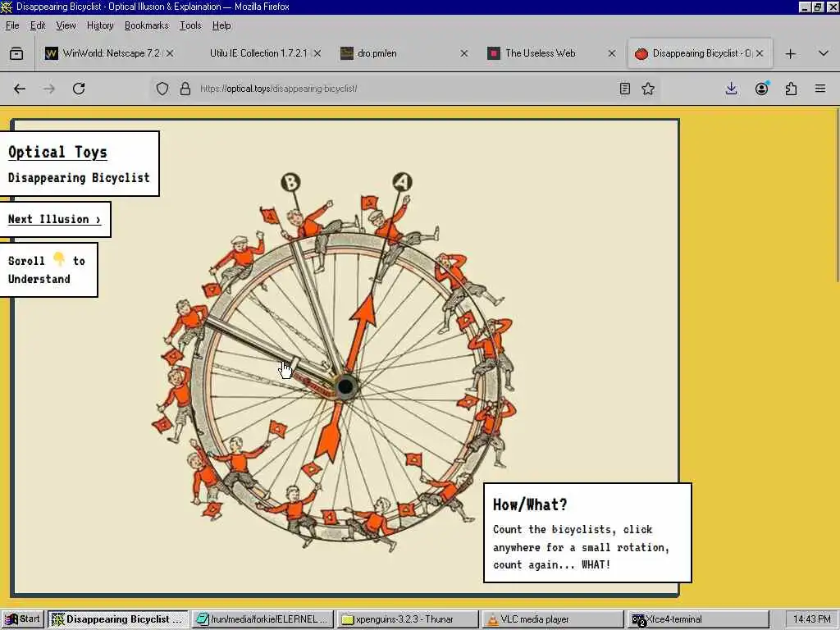Close the WinWorld Netscape 7.2 tab

point(170,53)
